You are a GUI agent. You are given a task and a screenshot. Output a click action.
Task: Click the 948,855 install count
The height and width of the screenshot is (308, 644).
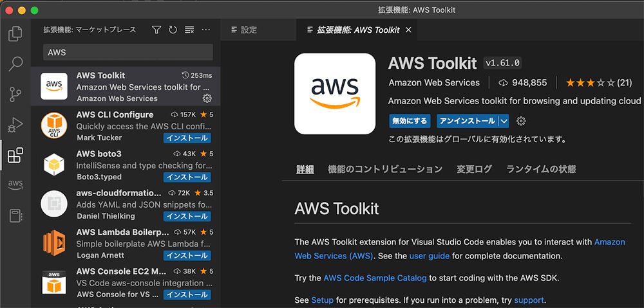(x=523, y=83)
